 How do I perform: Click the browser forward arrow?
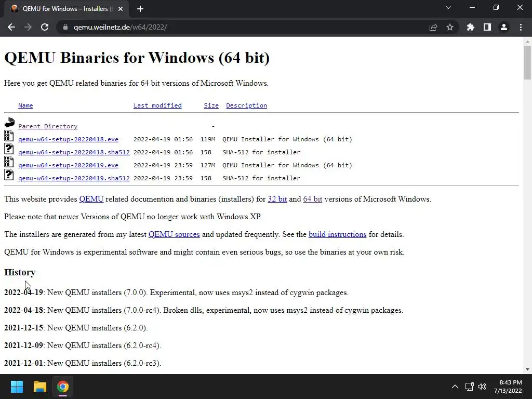tap(28, 27)
